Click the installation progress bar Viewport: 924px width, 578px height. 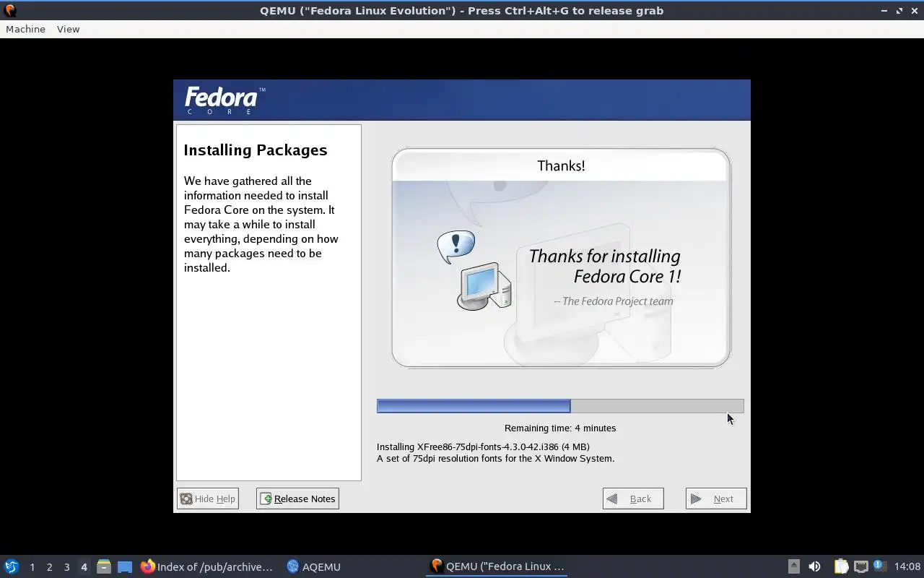(x=560, y=406)
